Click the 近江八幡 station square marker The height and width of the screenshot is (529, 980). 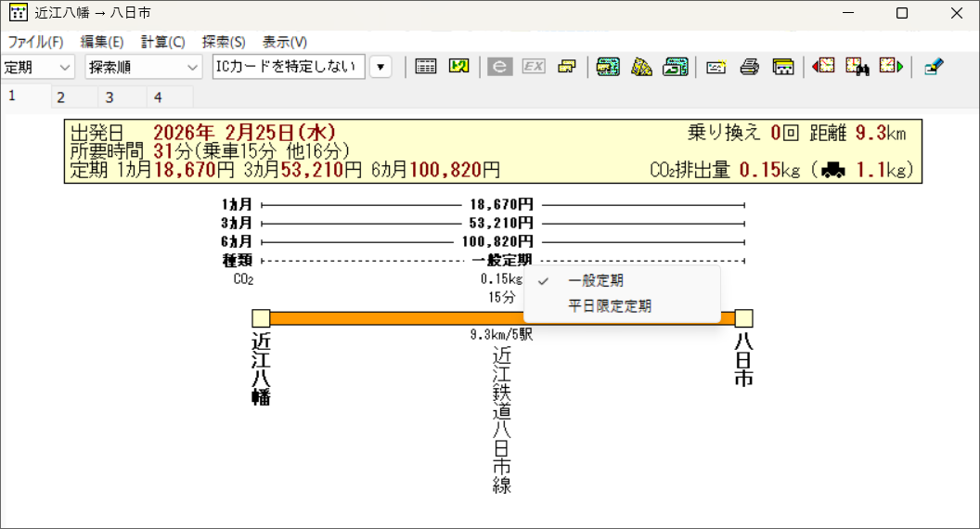pos(261,318)
